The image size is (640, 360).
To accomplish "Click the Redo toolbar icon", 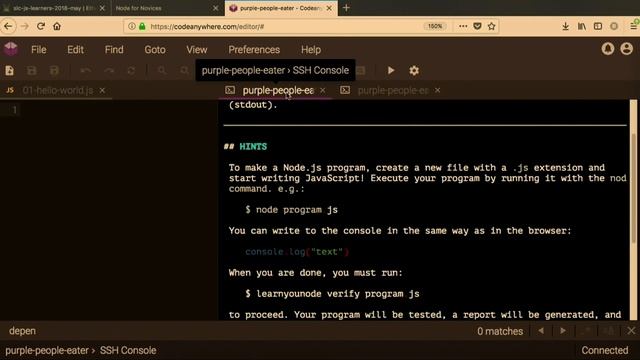I will [x=109, y=71].
